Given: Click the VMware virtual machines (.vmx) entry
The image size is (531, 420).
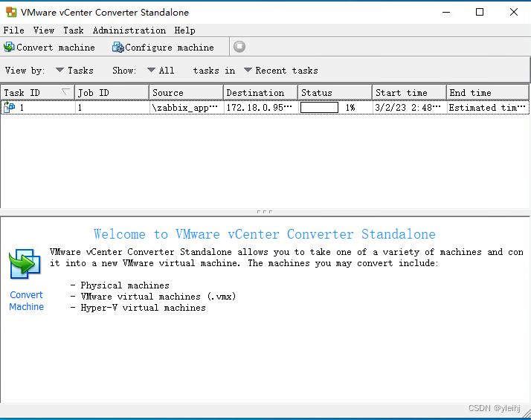Looking at the screenshot, I should pos(158,297).
